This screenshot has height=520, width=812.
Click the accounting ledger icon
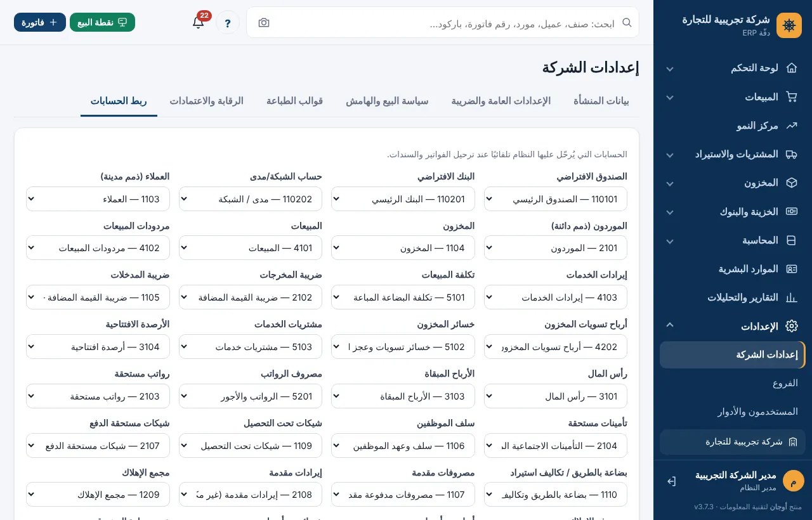pyautogui.click(x=792, y=240)
